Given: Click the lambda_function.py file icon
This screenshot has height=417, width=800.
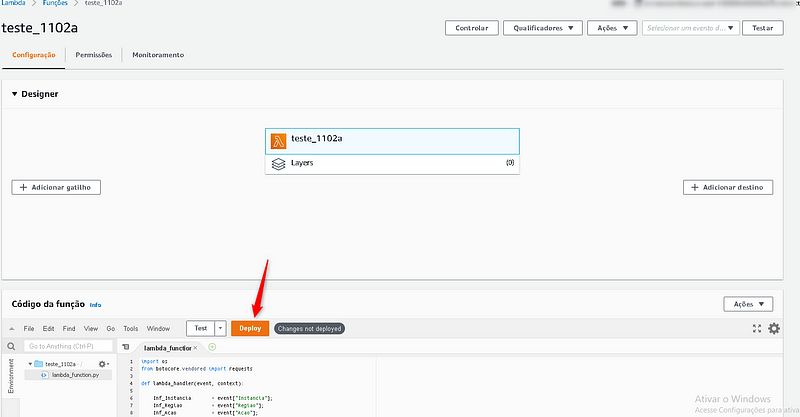Looking at the screenshot, I should (x=44, y=375).
